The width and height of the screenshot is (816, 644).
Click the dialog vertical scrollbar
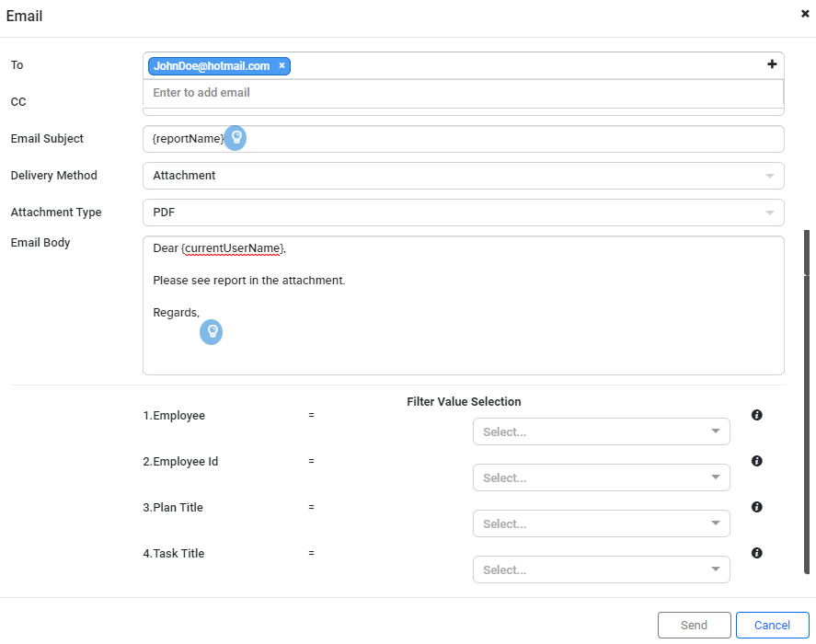pos(807,401)
